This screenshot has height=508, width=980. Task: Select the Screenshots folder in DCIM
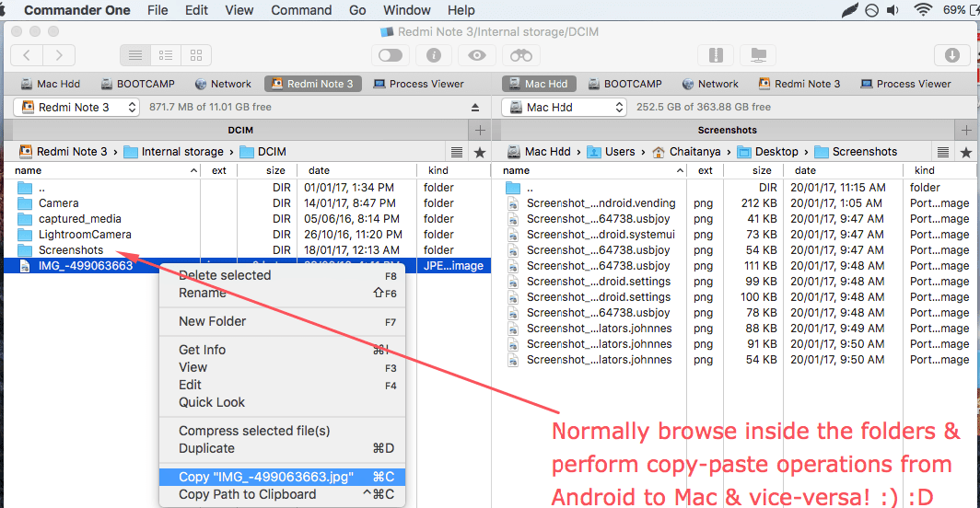click(x=248, y=250)
